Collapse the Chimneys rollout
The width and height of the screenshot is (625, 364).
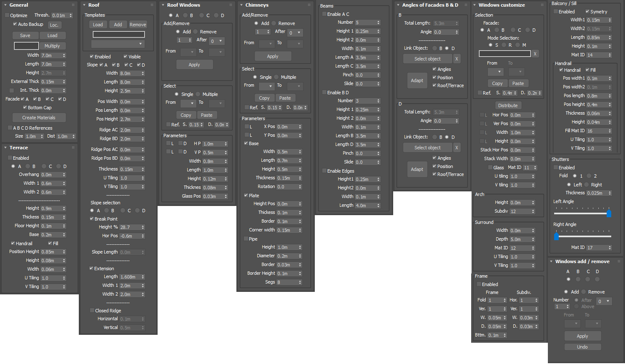click(241, 5)
